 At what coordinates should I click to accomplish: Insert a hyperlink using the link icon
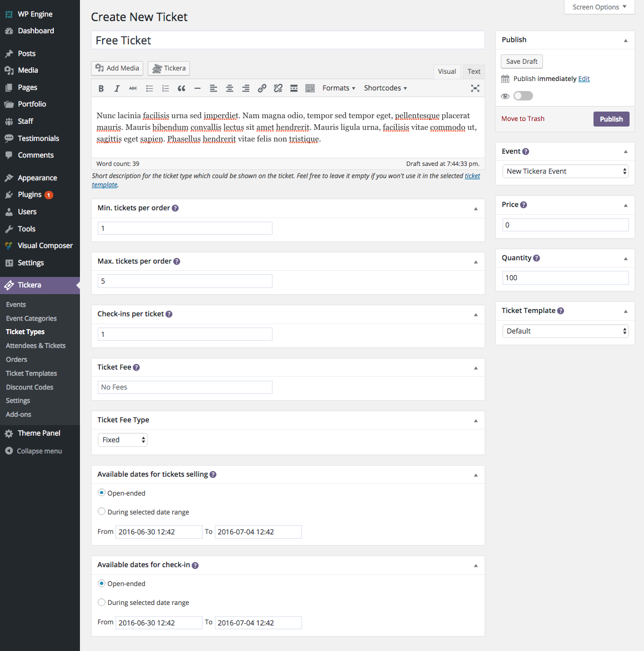[x=261, y=88]
